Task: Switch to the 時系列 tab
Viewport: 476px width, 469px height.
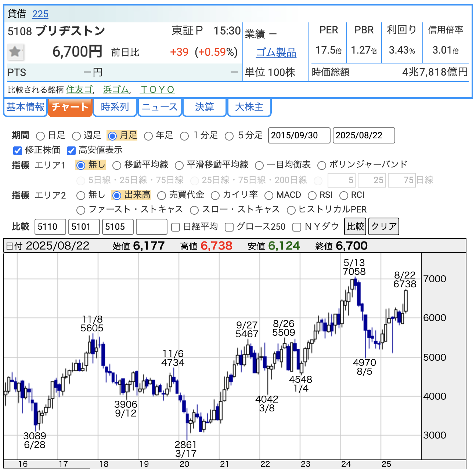Action: pos(115,107)
